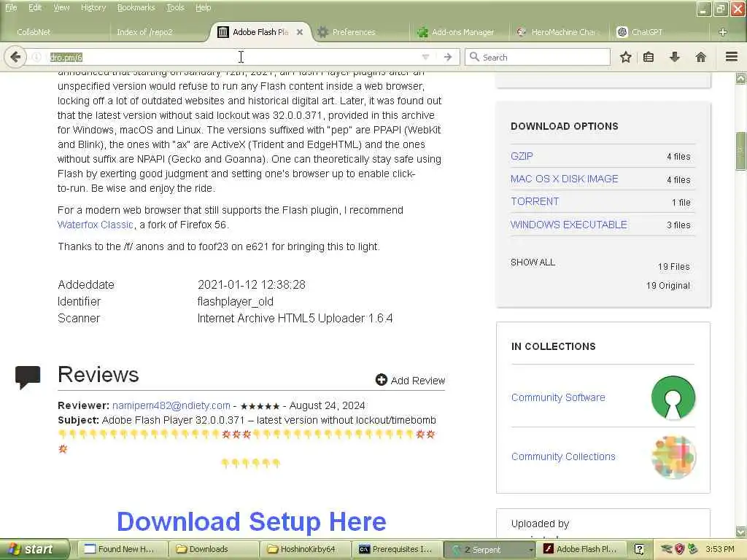Screen dimensions: 747x560
Task: Expand the MAC OS X DISK IMAGE download option
Action: point(564,179)
